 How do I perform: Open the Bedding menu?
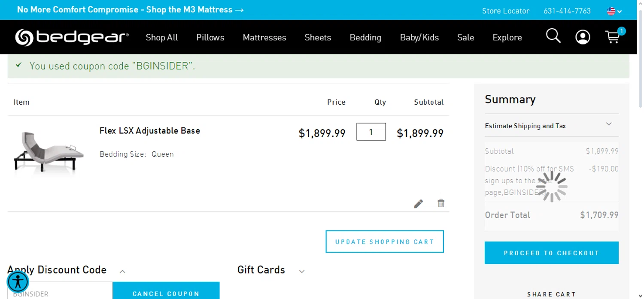365,37
